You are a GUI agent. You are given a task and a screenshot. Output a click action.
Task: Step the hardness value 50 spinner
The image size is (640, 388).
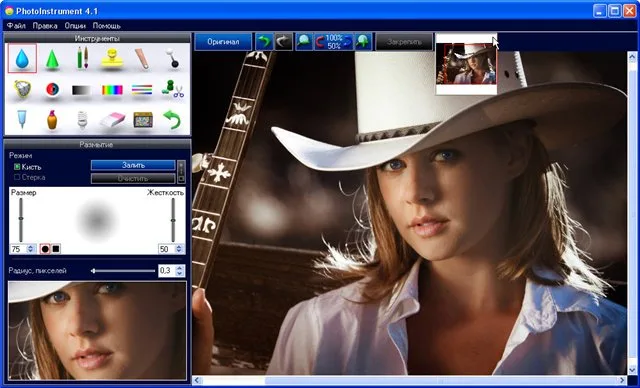coord(179,249)
